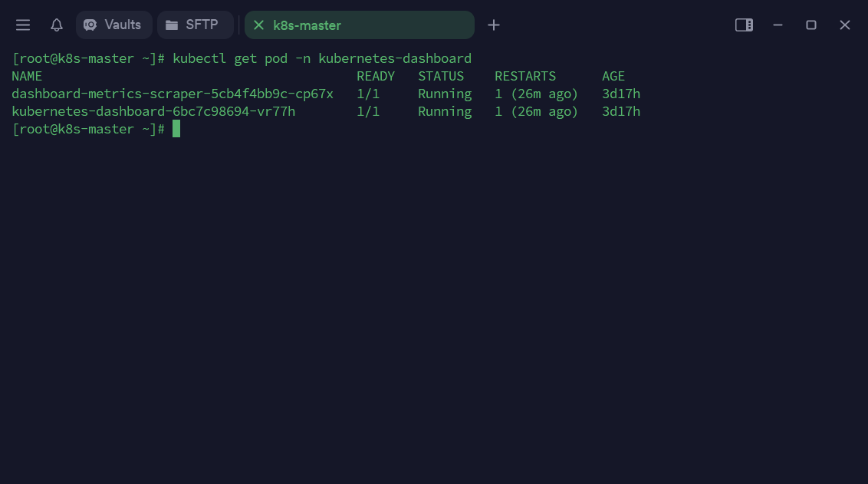The height and width of the screenshot is (484, 868).
Task: Switch to the Vaults tab
Action: tap(113, 25)
